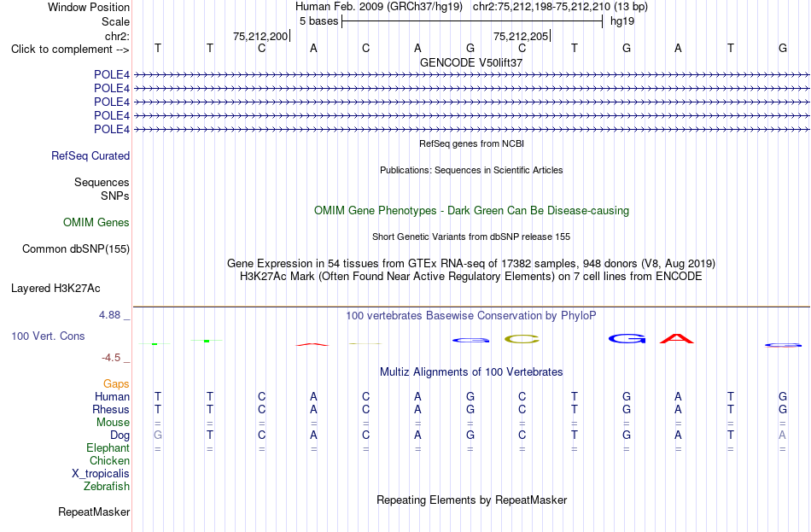Image resolution: width=811 pixels, height=532 pixels.
Task: Open the OMIM Genes track label
Action: click(96, 223)
